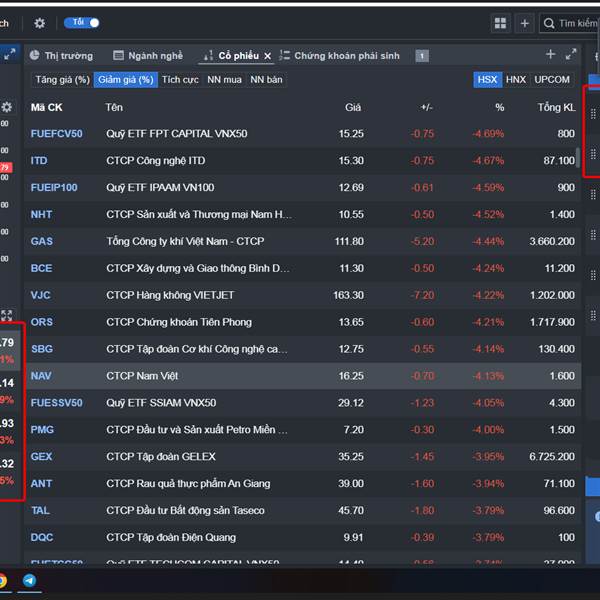Image resolution: width=600 pixels, height=600 pixels.
Task: Click the plus button beside the search box
Action: (525, 23)
